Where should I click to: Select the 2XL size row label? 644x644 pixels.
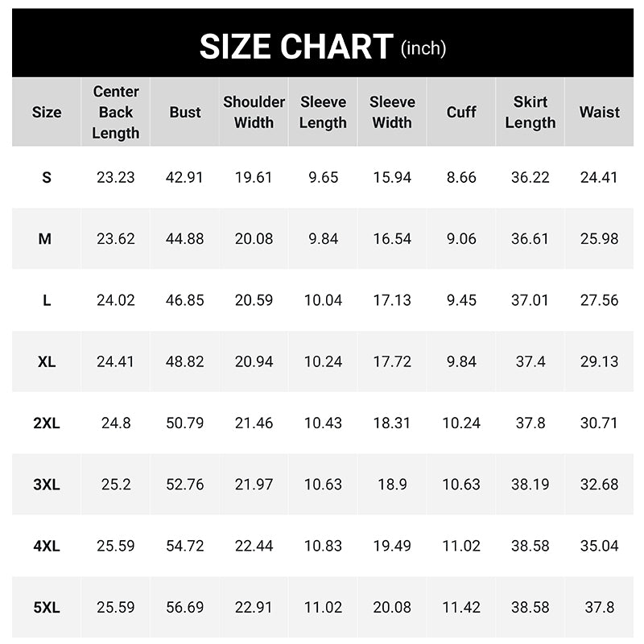47,423
